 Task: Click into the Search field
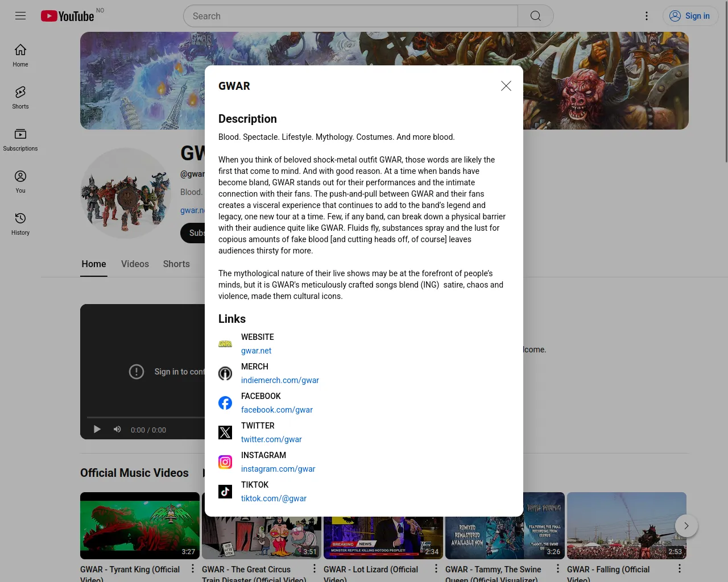pyautogui.click(x=350, y=16)
